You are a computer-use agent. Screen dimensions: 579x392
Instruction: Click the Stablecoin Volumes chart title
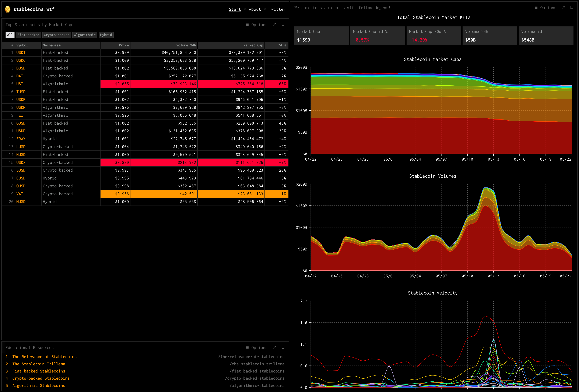coord(433,176)
